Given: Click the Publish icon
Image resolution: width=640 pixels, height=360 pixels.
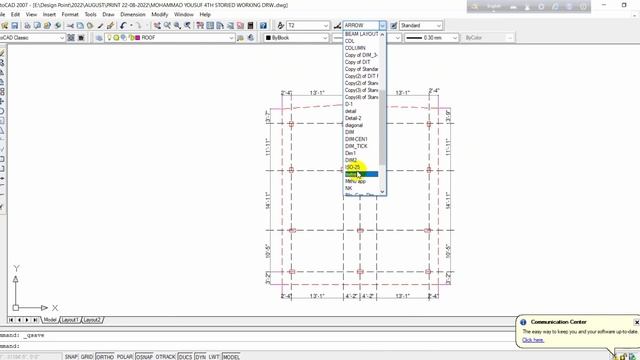Looking at the screenshot, I should tap(47, 26).
